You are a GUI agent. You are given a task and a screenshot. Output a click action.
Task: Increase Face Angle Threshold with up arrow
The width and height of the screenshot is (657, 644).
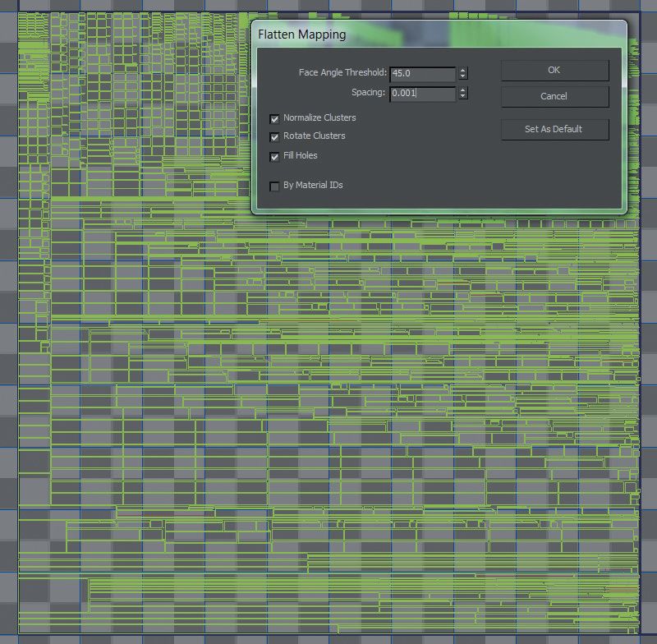click(462, 71)
